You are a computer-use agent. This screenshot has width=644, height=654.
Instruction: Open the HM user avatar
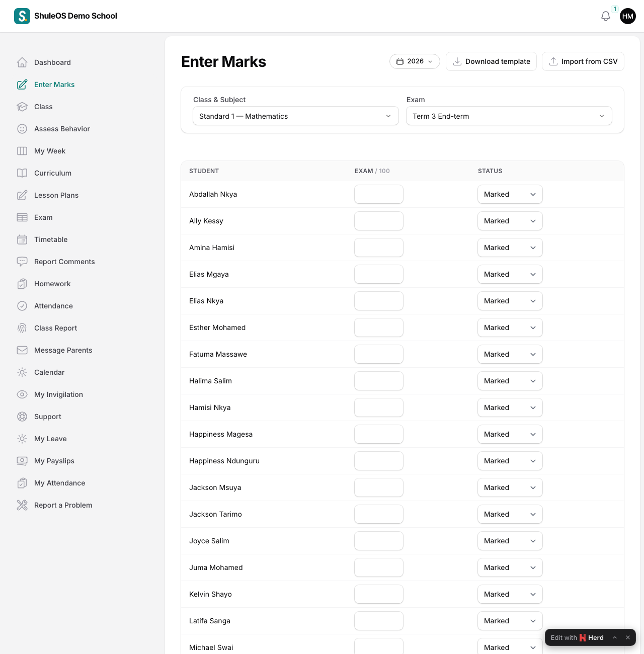(628, 16)
